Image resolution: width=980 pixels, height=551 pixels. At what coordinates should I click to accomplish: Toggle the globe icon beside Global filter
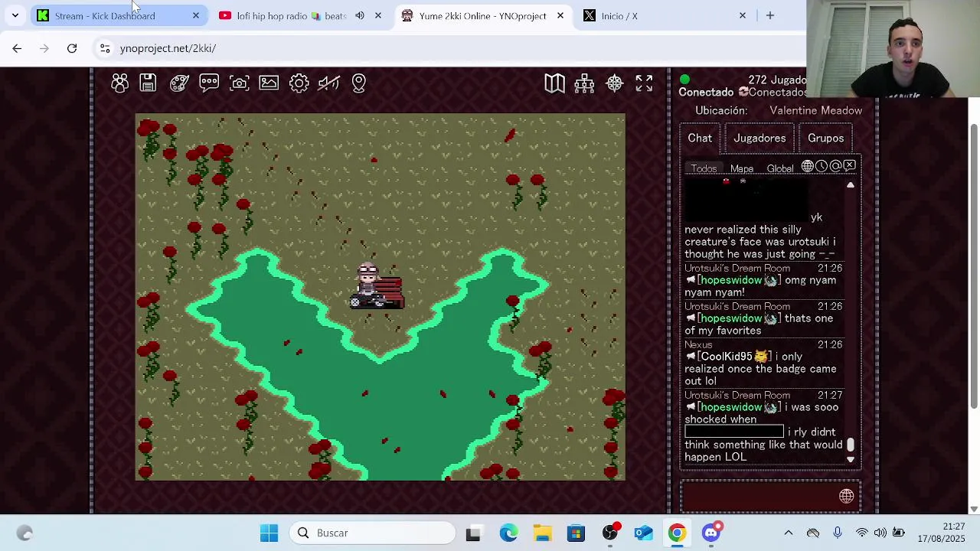[x=808, y=166]
